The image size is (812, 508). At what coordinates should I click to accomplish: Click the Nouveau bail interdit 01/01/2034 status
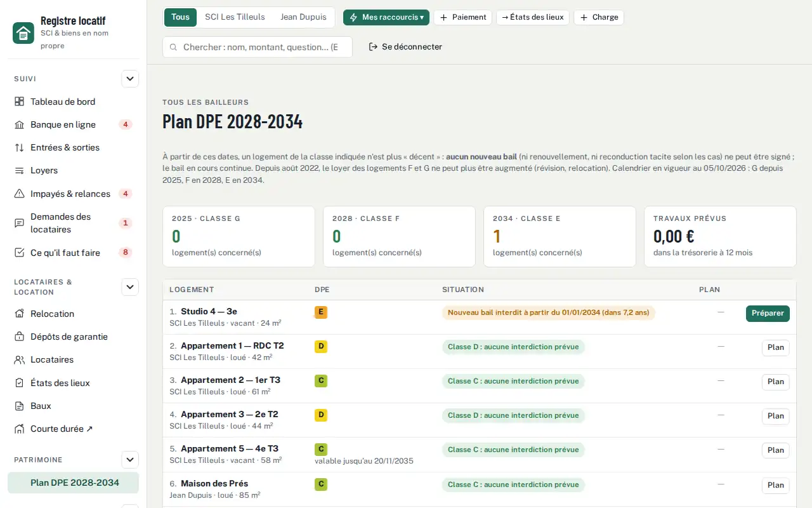click(x=549, y=312)
